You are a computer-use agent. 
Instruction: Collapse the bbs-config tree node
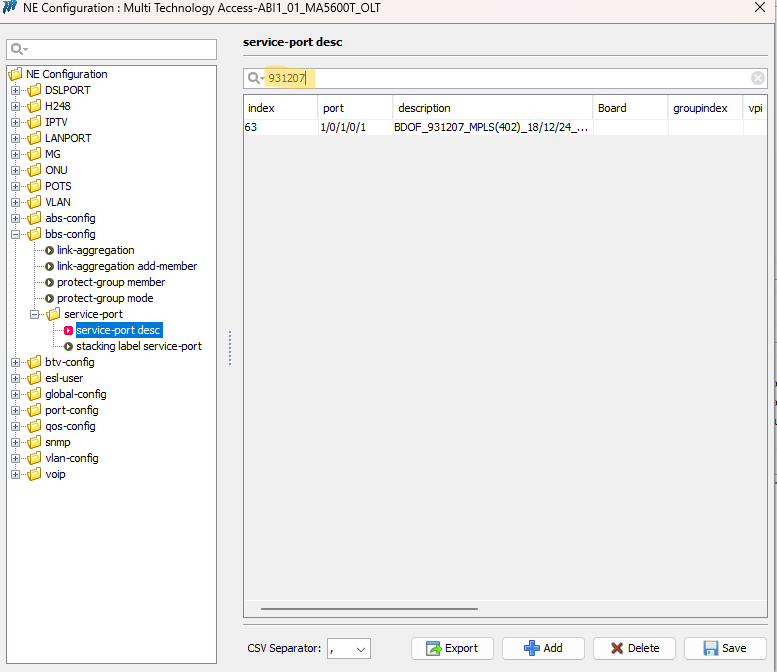[16, 234]
